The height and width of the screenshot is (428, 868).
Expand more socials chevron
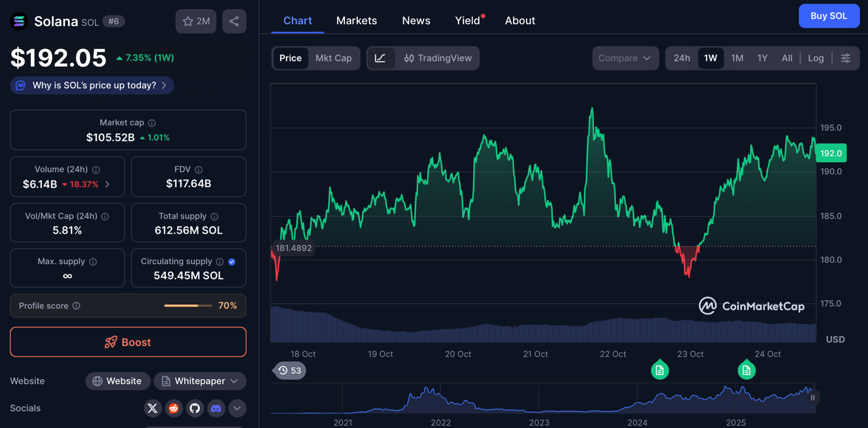[237, 408]
